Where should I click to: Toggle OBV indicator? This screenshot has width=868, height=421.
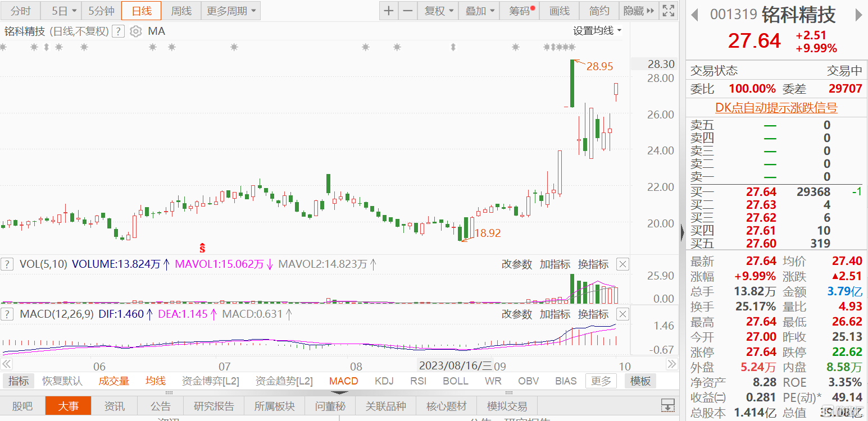tap(528, 381)
